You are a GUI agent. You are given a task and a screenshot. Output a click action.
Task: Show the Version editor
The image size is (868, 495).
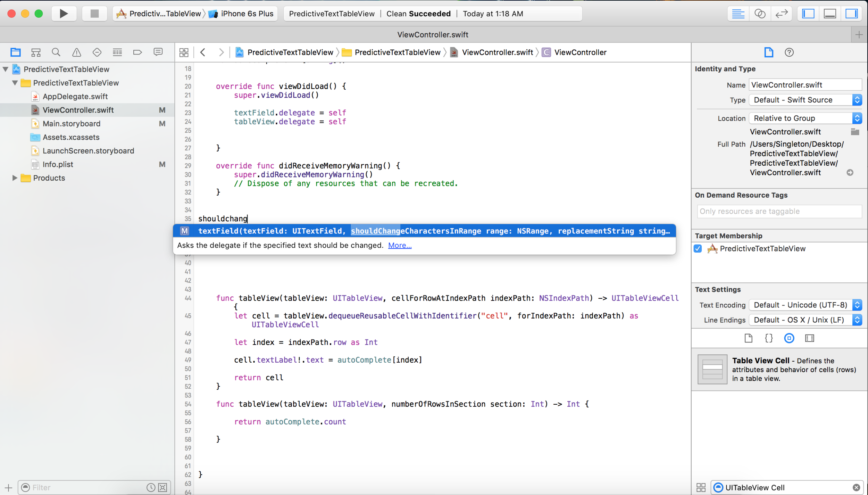[781, 14]
